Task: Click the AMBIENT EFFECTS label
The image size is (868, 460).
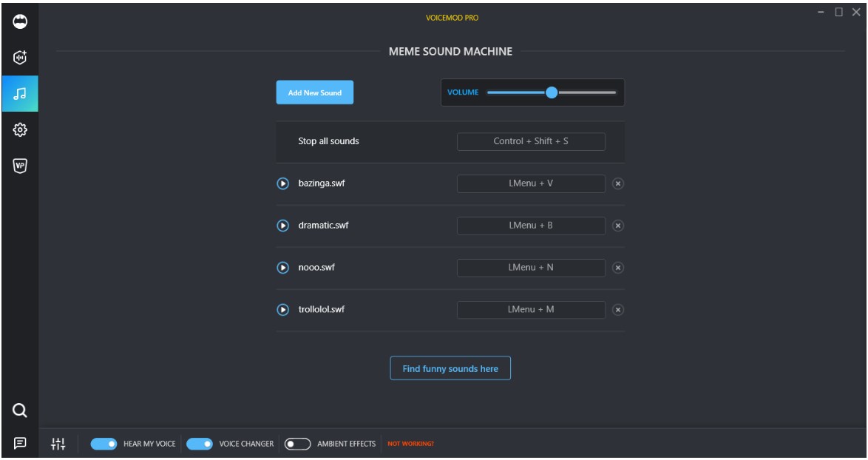Action: click(x=346, y=444)
